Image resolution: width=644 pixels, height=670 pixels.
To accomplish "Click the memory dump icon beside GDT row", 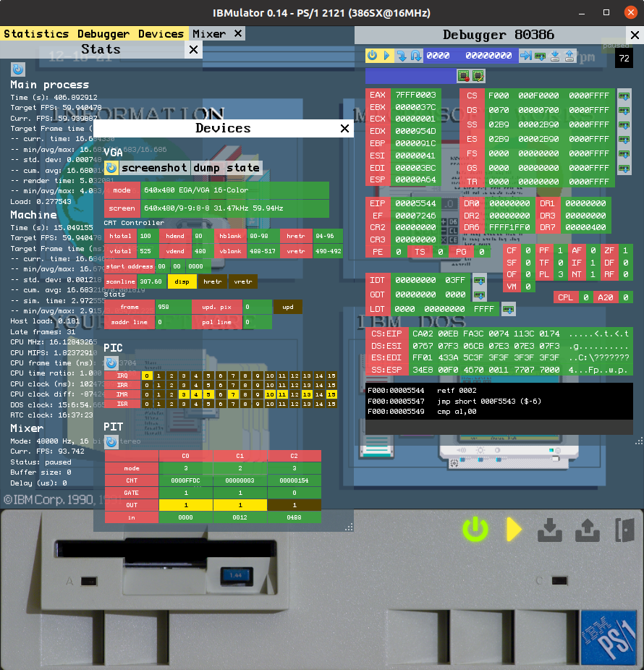I will click(479, 294).
